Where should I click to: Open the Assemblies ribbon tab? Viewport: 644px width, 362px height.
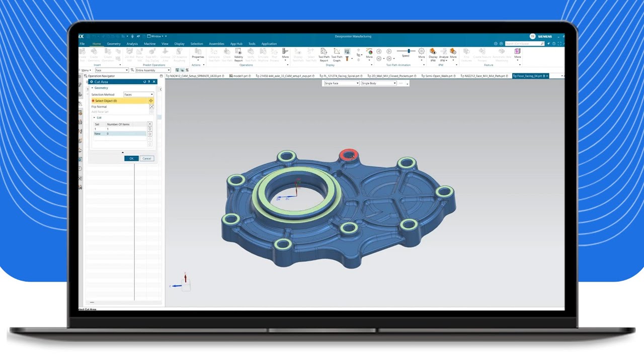(216, 44)
